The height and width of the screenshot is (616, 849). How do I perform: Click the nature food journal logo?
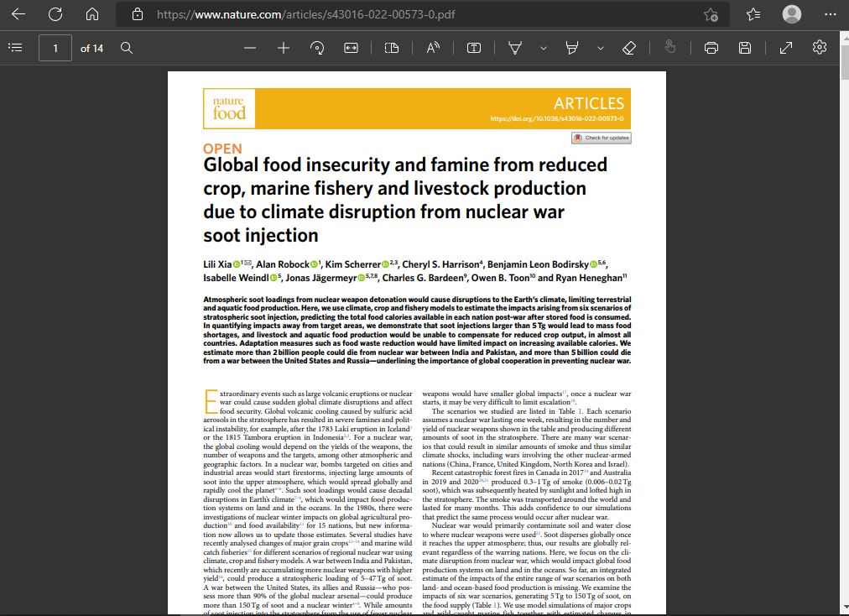point(229,108)
